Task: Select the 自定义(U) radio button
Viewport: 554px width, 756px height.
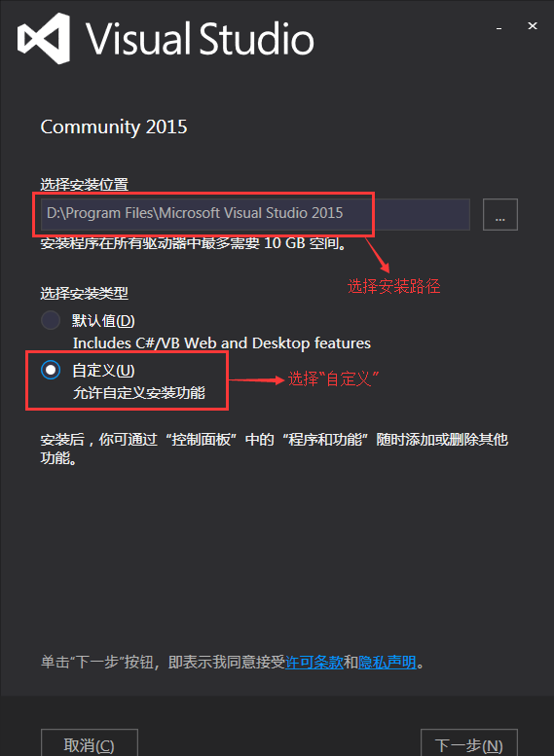Action: click(x=51, y=371)
